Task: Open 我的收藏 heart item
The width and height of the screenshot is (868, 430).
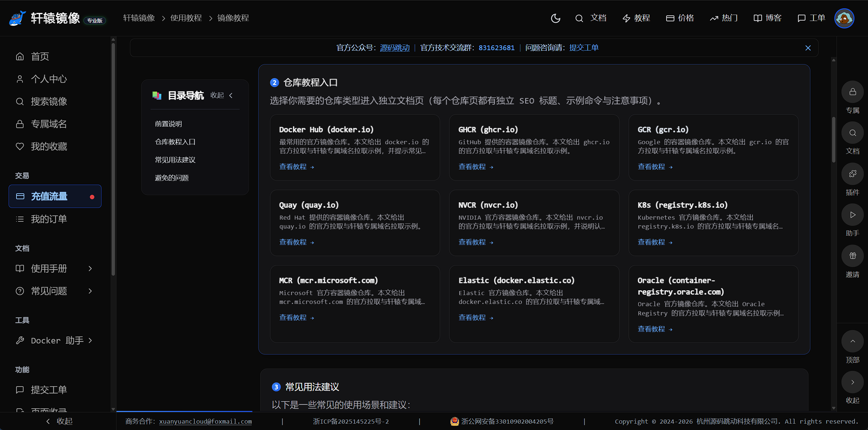Action: pyautogui.click(x=55, y=146)
